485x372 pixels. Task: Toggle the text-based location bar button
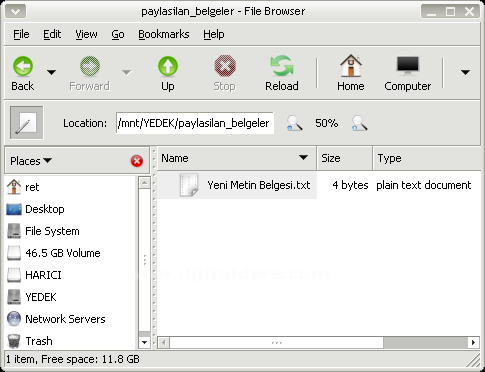click(27, 123)
